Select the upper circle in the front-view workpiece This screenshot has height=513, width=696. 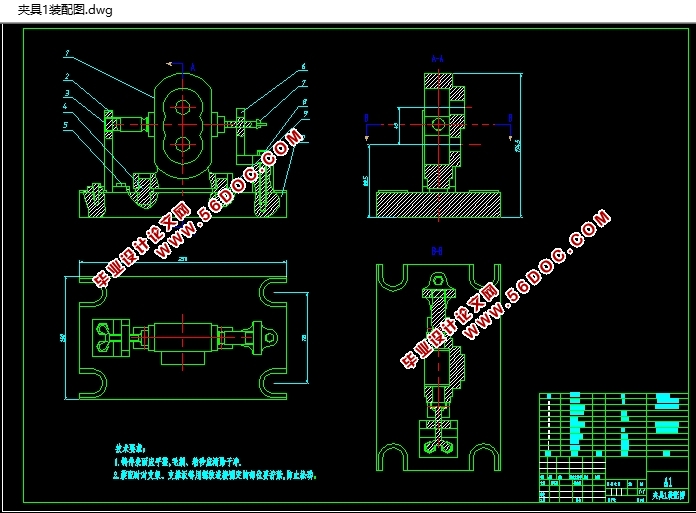tap(182, 106)
